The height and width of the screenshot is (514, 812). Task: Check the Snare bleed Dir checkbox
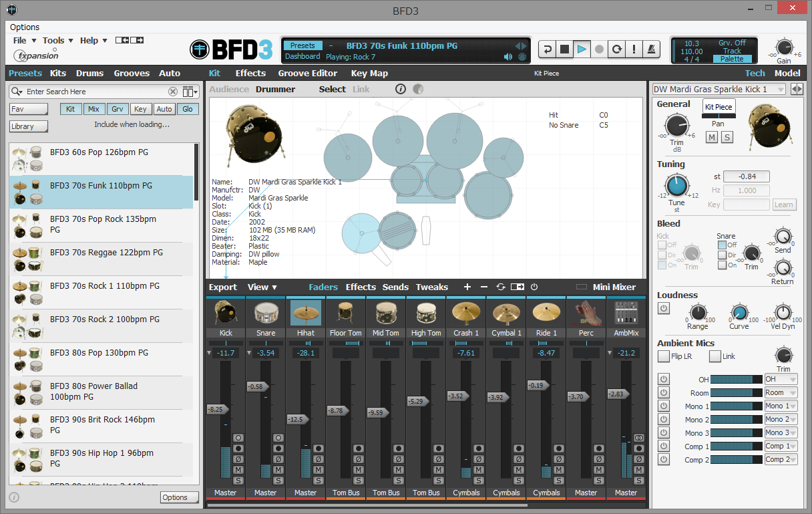point(723,255)
